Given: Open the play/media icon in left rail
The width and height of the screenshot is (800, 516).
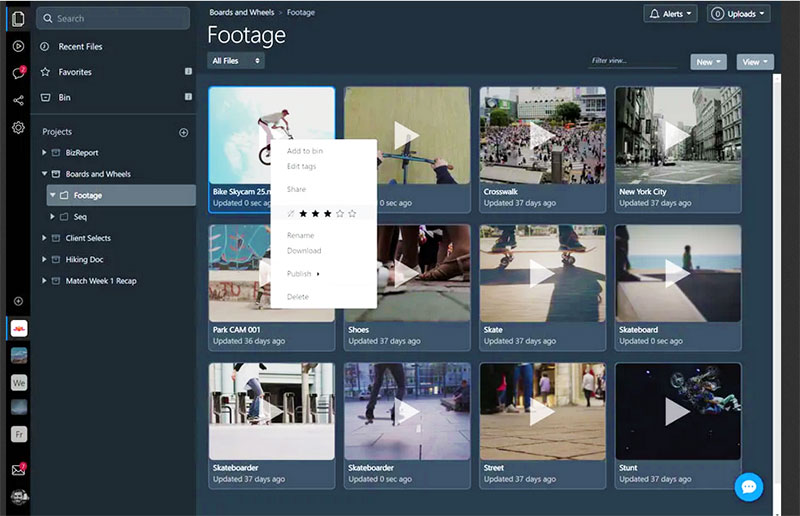Looking at the screenshot, I should pyautogui.click(x=18, y=46).
